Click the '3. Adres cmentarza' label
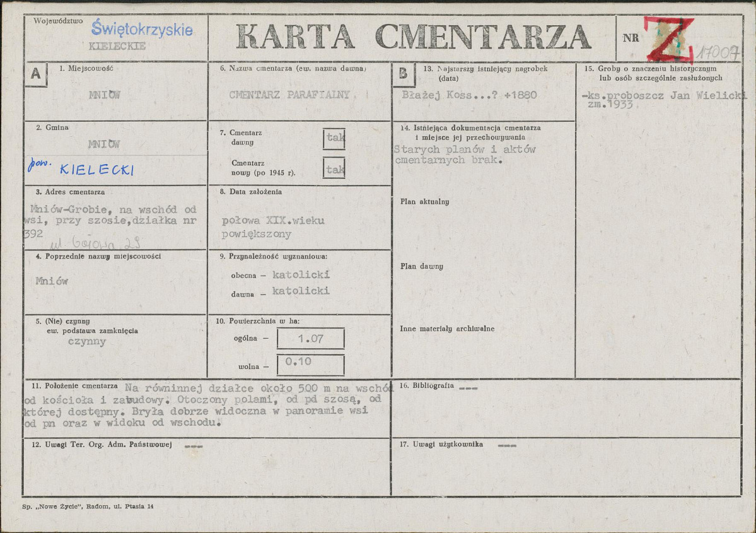The image size is (756, 533). click(70, 192)
